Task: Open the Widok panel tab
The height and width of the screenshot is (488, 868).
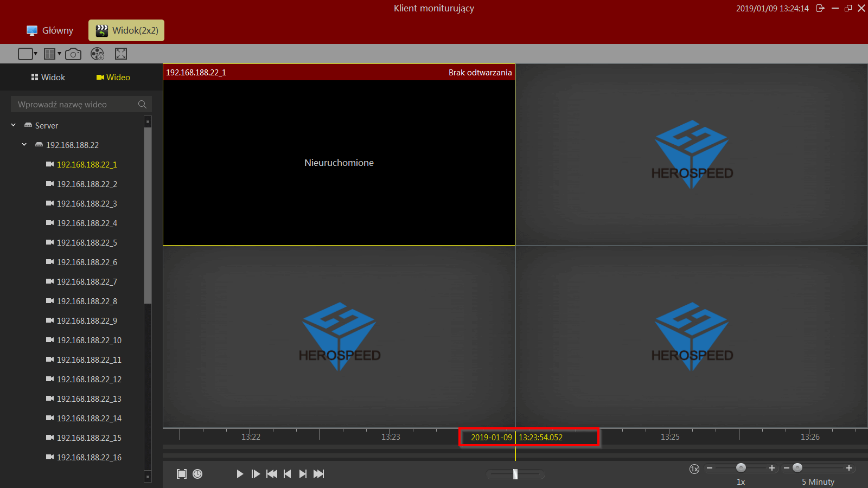Action: coord(48,78)
